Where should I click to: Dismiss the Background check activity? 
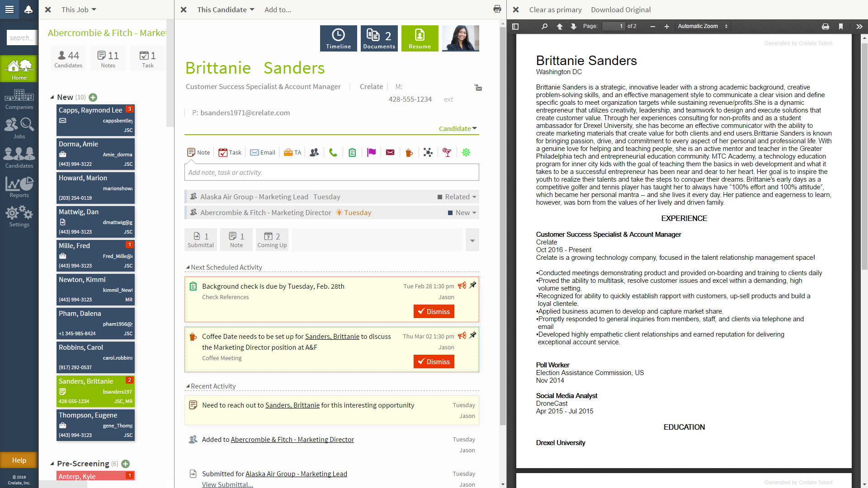[434, 311]
